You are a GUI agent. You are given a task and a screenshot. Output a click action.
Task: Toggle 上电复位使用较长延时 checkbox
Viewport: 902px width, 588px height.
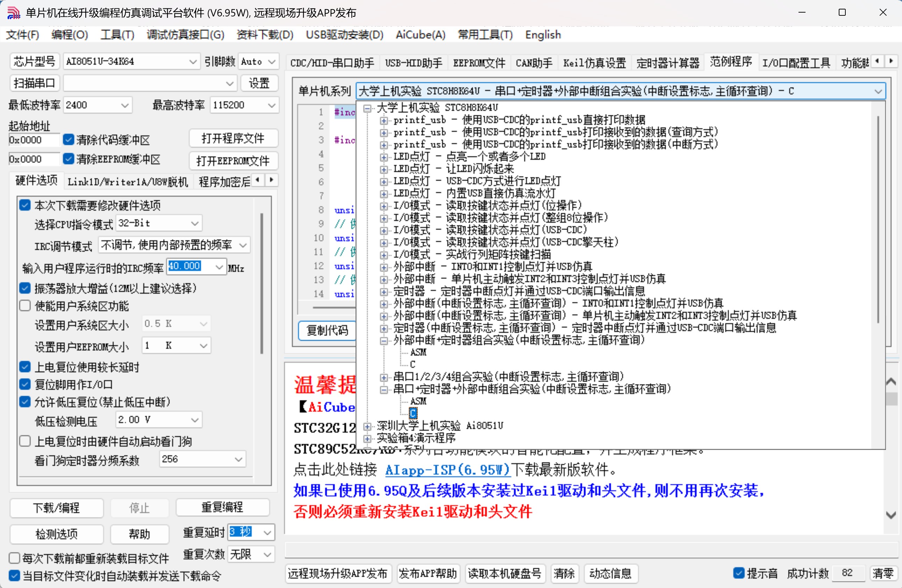25,367
